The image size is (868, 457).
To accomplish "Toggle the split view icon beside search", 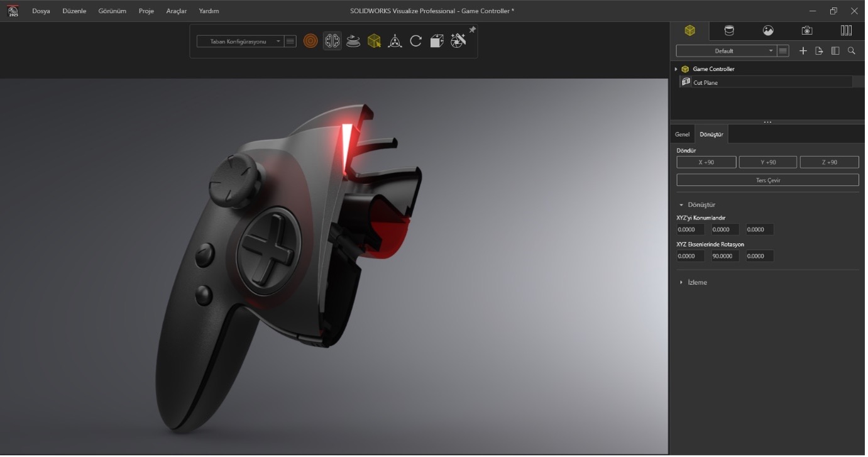I will click(x=835, y=51).
